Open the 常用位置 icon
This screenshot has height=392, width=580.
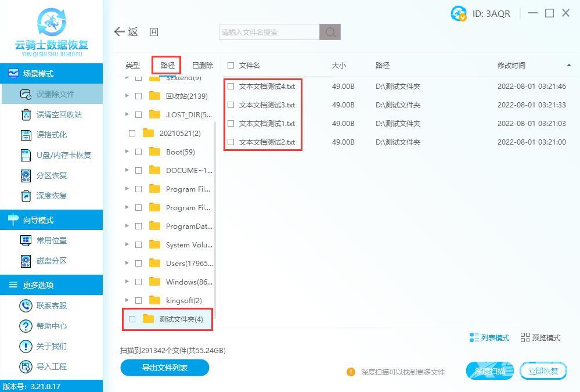pos(26,240)
